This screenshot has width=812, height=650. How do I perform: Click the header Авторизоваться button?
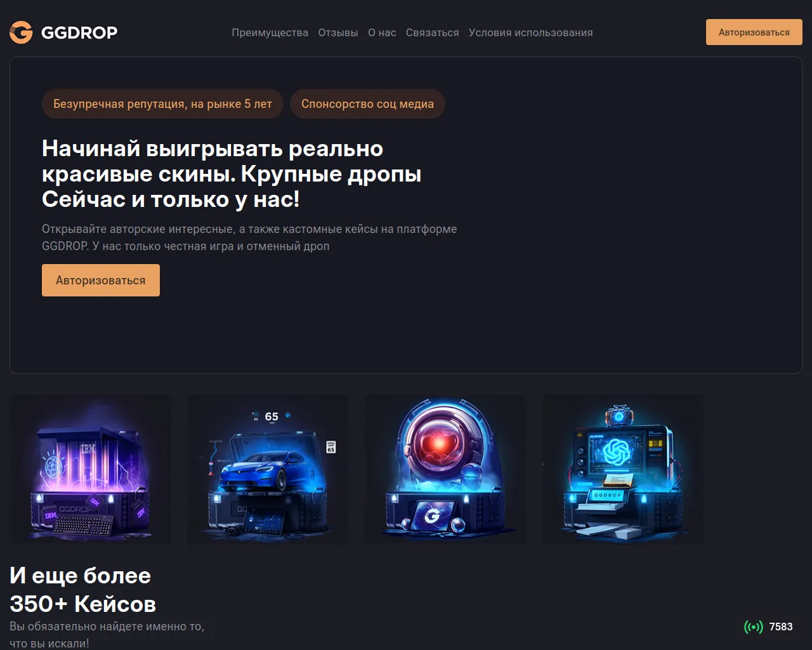pos(754,32)
